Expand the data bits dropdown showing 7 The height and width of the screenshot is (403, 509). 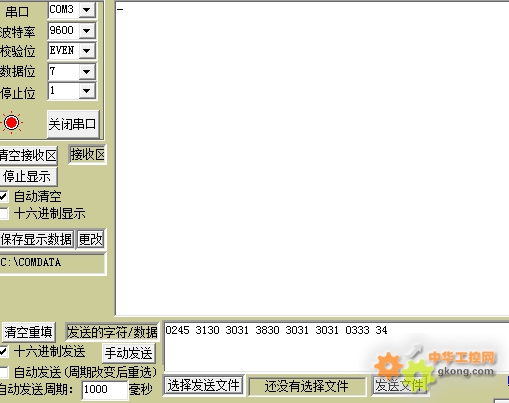[x=87, y=71]
